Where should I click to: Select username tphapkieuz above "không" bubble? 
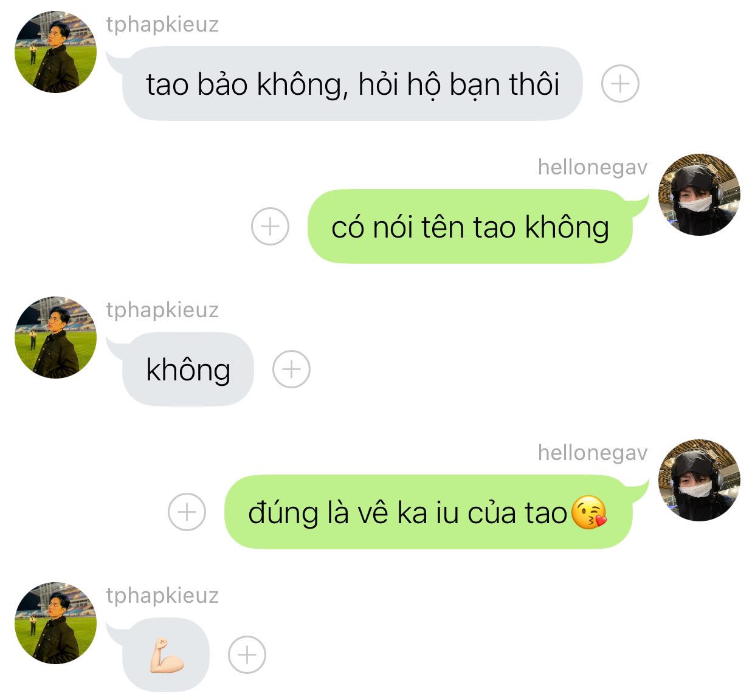coord(162,311)
